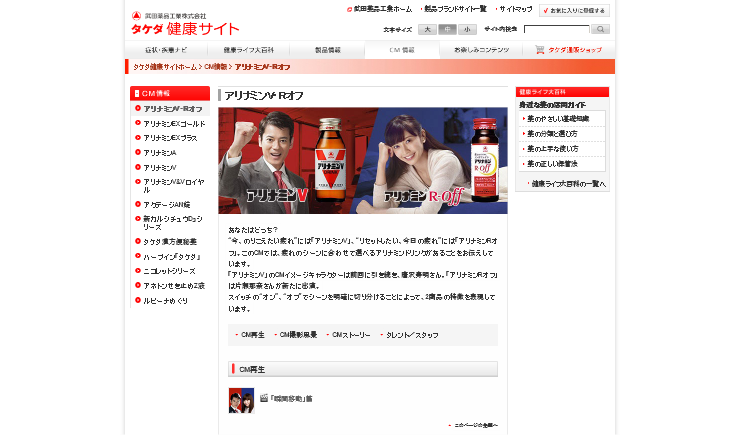Play the 「瞬間移動」篇 commercial link
The image size is (741, 435).
point(291,399)
